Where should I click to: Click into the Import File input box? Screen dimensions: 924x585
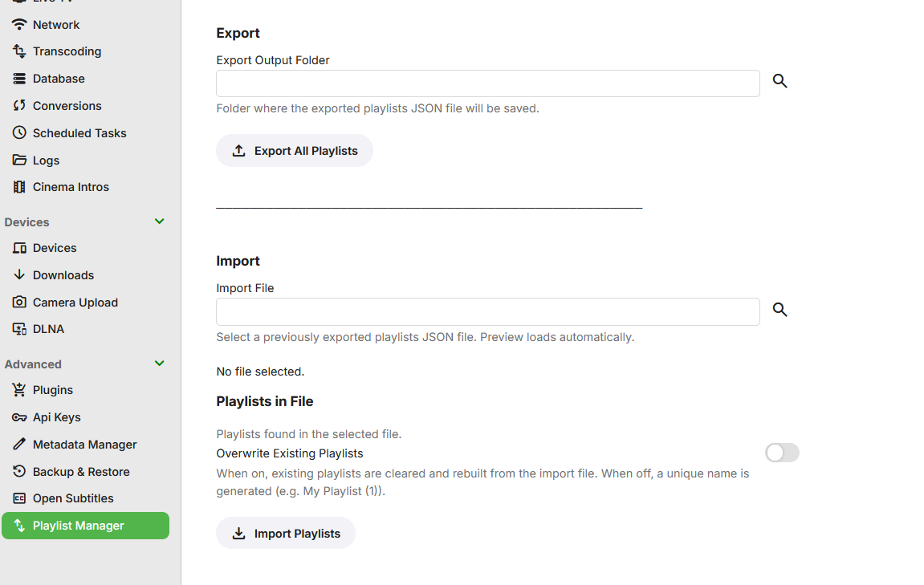coord(487,312)
